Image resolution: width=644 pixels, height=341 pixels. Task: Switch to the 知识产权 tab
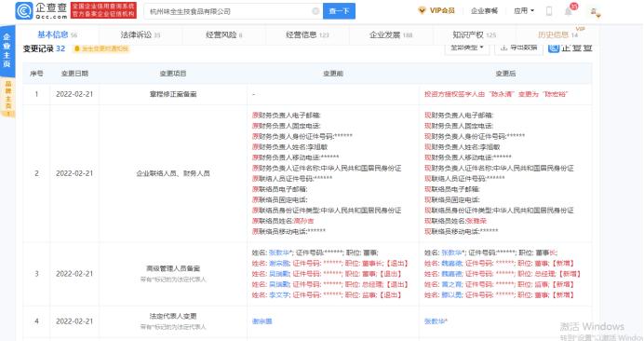[x=474, y=35]
